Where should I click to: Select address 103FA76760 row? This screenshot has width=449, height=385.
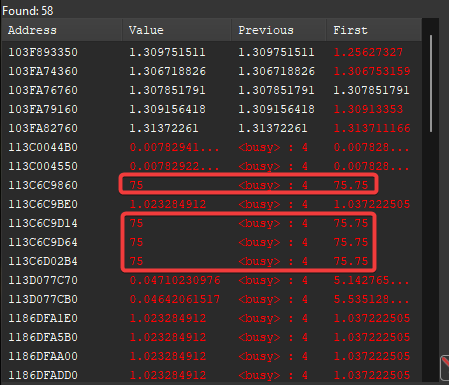click(x=211, y=90)
